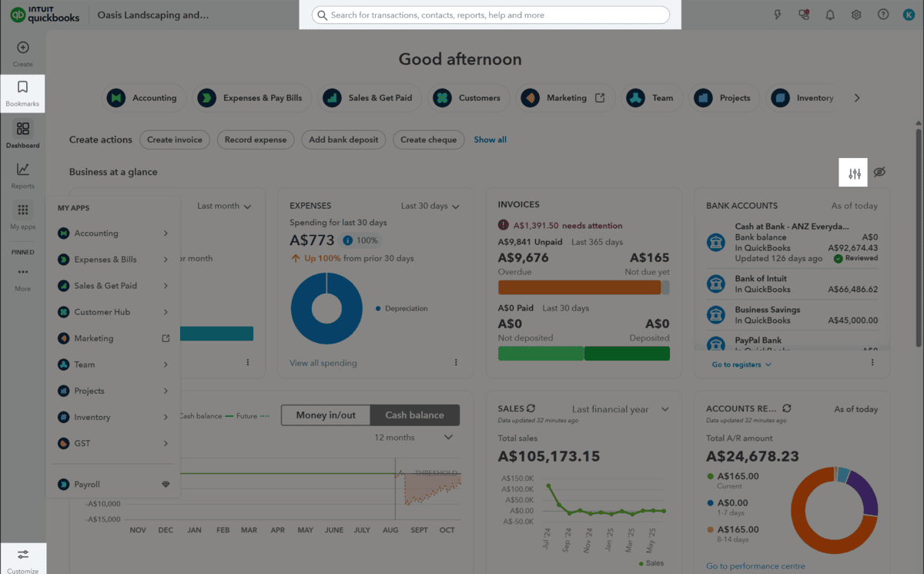Expand Inventory in My Apps menu

pyautogui.click(x=113, y=417)
